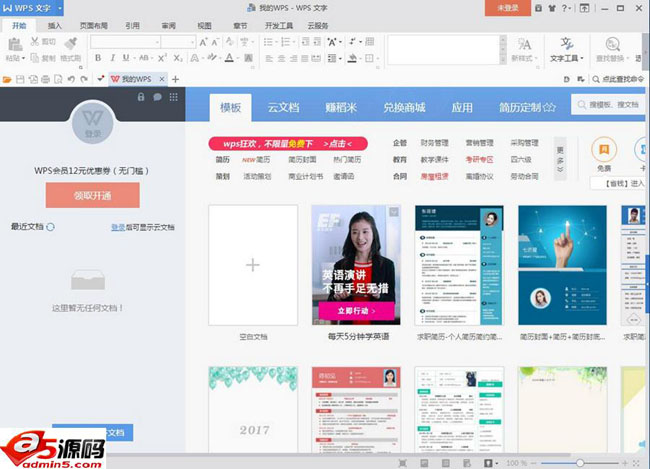
Task: Click the print icon in quick toolbar
Action: [x=46, y=79]
